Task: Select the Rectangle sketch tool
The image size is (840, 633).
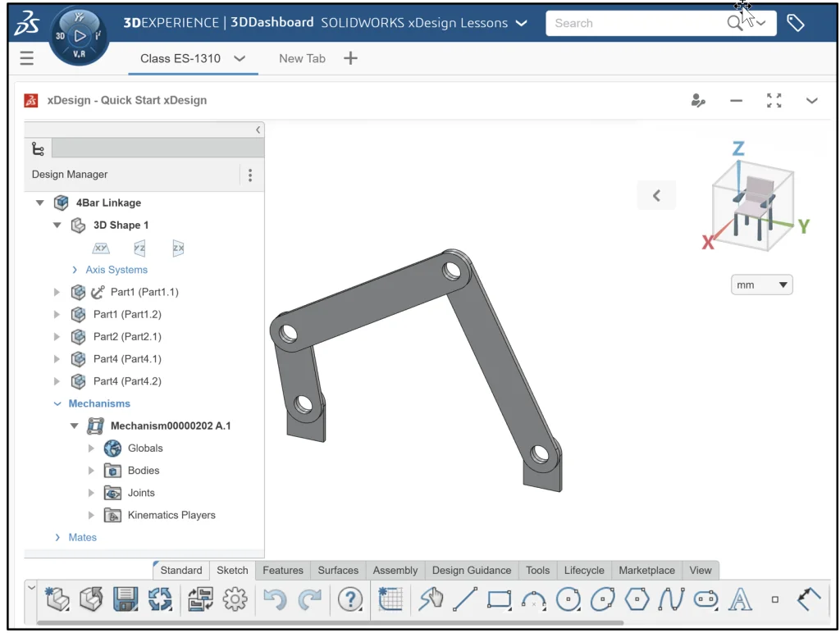Action: [499, 599]
